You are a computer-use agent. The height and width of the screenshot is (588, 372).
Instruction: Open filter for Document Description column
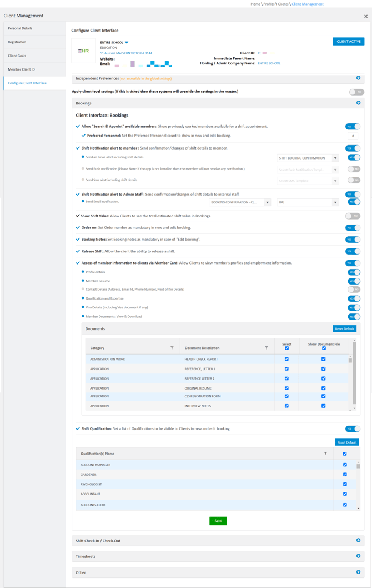pyautogui.click(x=267, y=348)
